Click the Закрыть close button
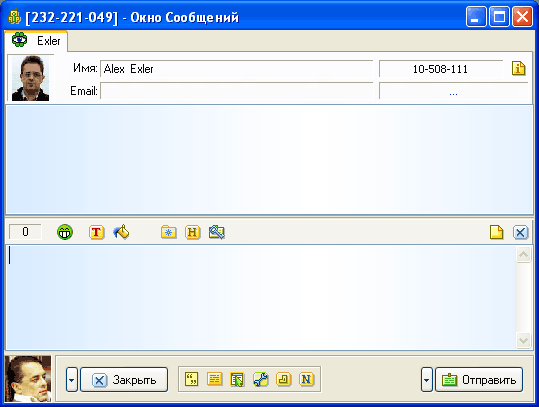The height and width of the screenshot is (407, 539). pos(124,380)
